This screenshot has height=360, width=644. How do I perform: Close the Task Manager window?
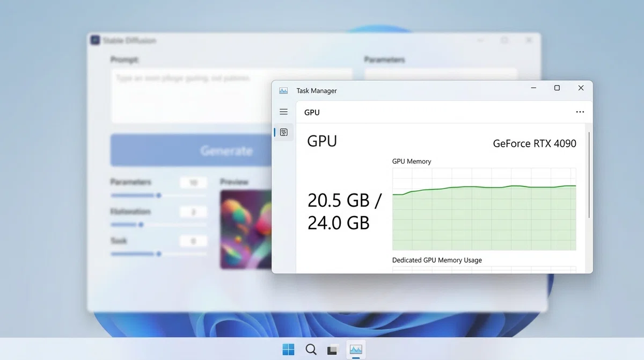(x=581, y=88)
